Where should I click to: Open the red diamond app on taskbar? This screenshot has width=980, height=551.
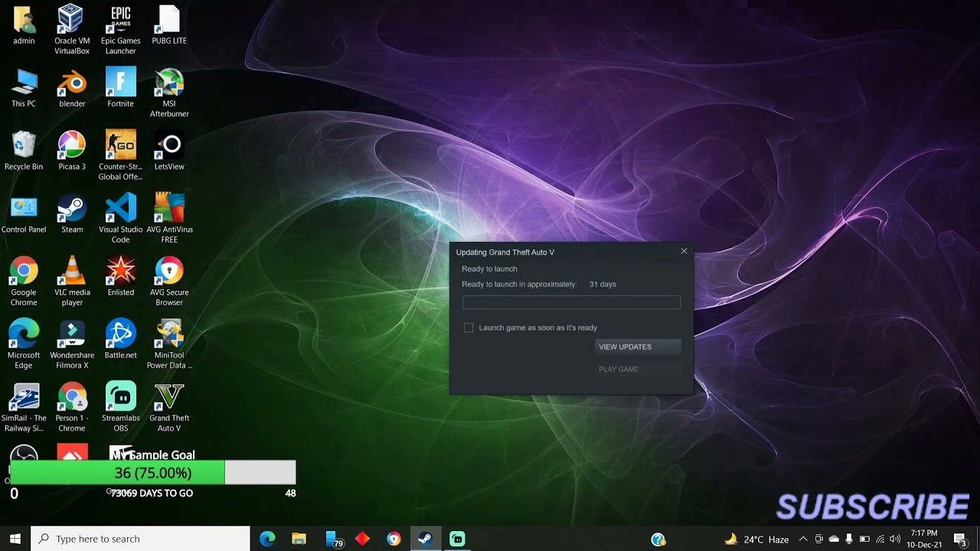click(362, 539)
